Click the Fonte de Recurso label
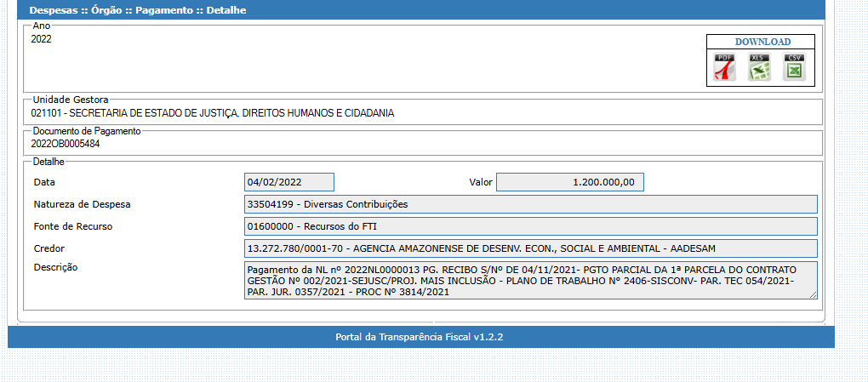Screen dimensions: 868x382 [73, 226]
